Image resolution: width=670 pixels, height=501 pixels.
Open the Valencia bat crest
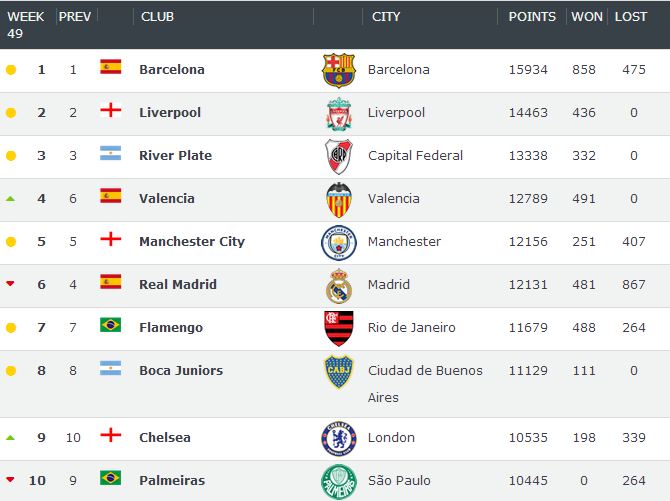(x=339, y=200)
